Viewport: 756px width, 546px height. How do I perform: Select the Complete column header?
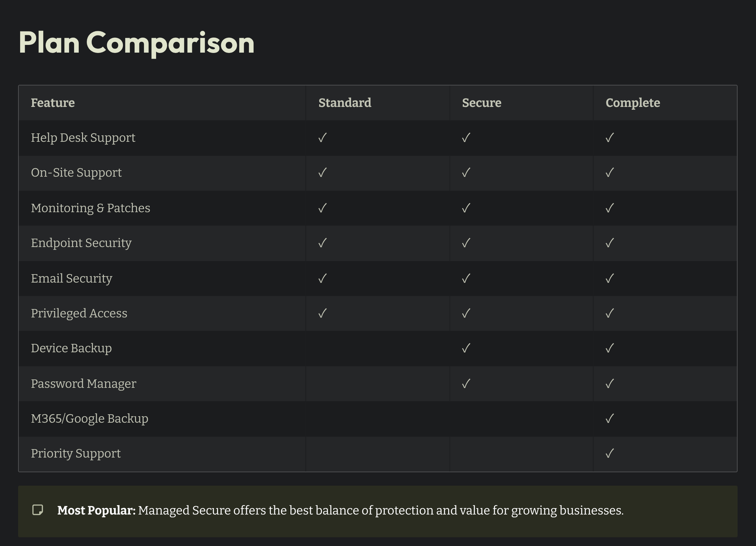632,103
